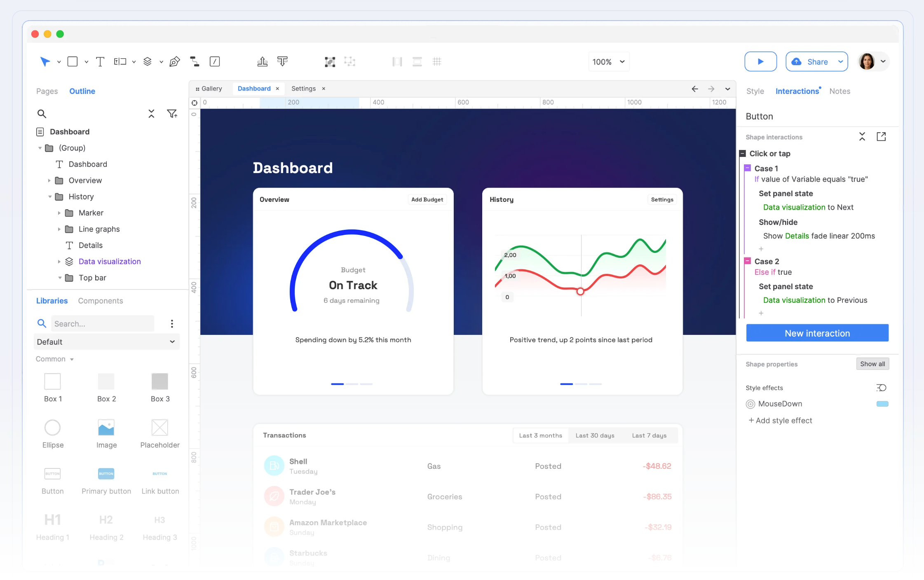Select the Pen drawing tool
This screenshot has height=580, width=924.
click(x=174, y=62)
